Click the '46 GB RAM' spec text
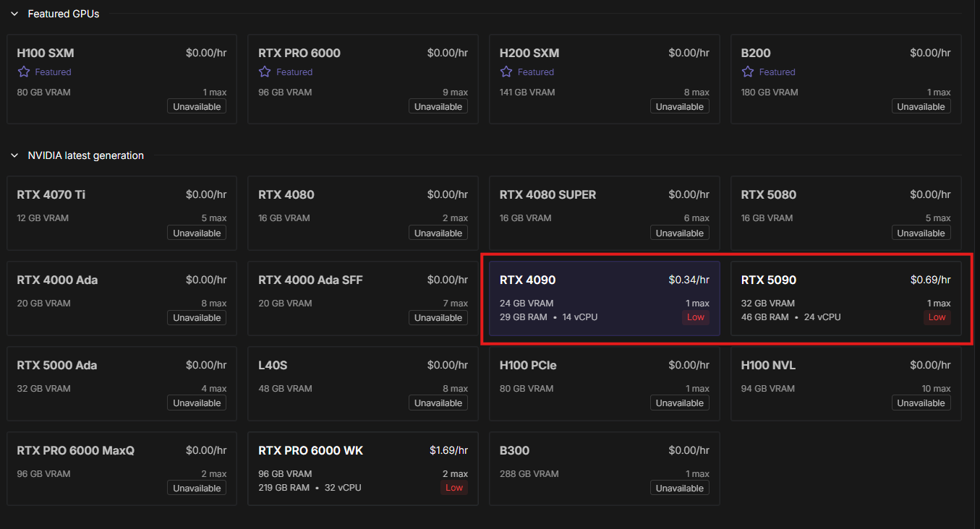 [x=765, y=317]
